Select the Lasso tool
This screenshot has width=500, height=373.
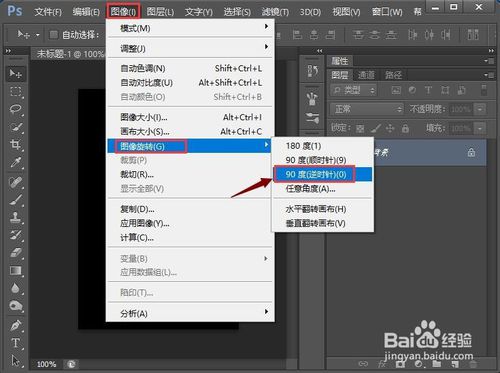15,109
